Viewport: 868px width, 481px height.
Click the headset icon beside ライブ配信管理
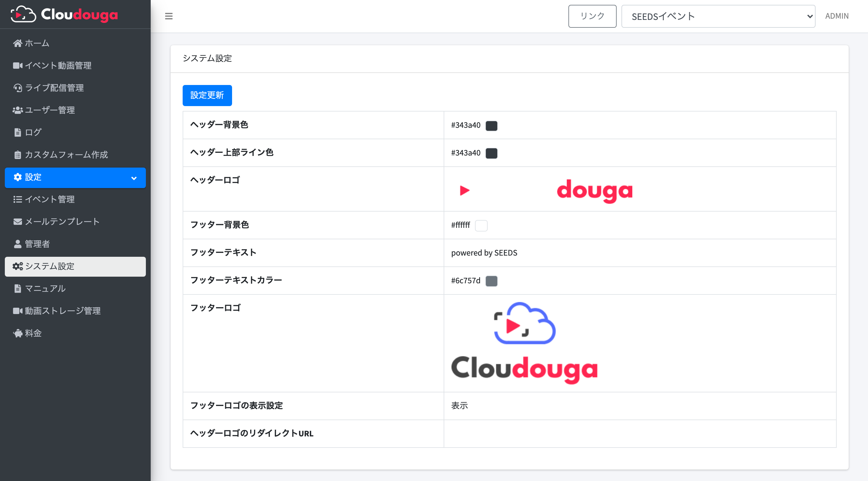point(17,88)
